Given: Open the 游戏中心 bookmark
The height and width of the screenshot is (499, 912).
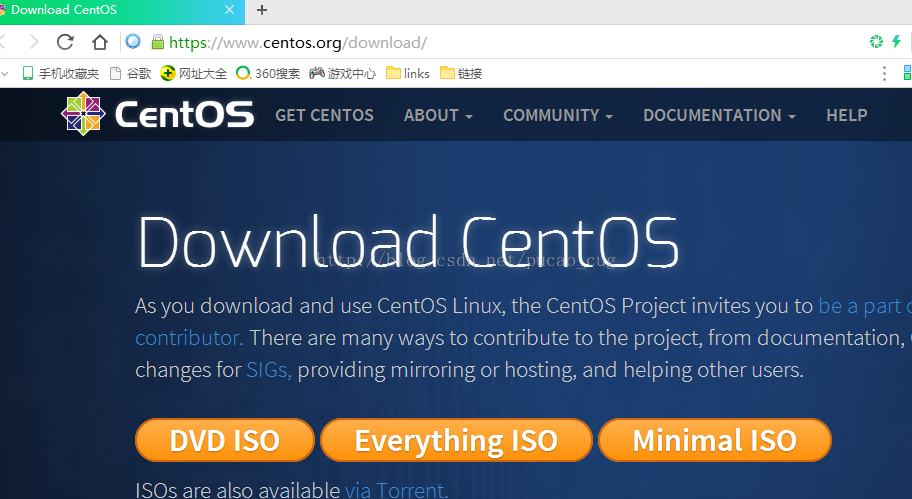Looking at the screenshot, I should [342, 73].
